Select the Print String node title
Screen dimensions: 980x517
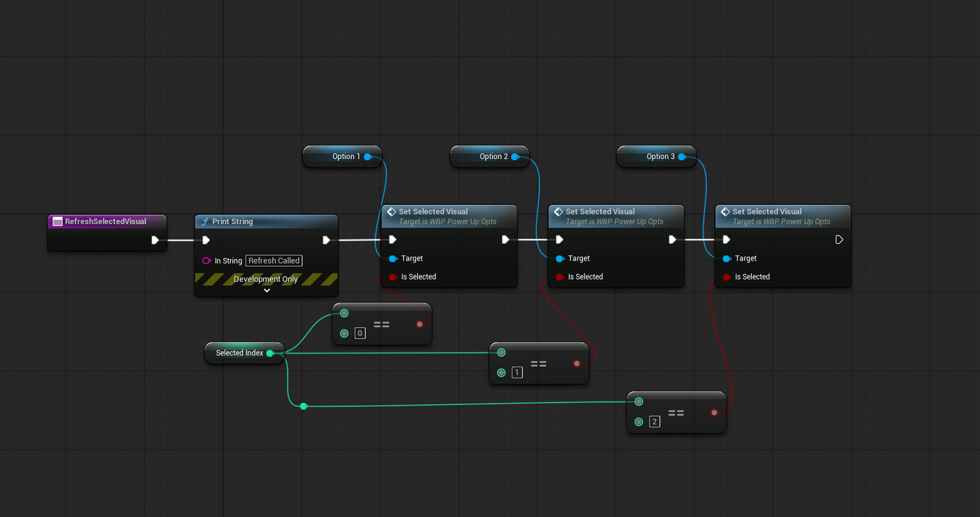coord(232,221)
